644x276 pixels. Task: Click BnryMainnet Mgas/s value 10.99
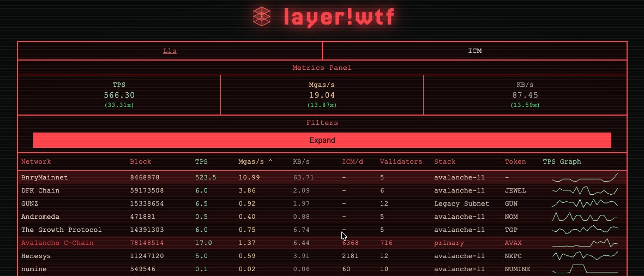[249, 177]
